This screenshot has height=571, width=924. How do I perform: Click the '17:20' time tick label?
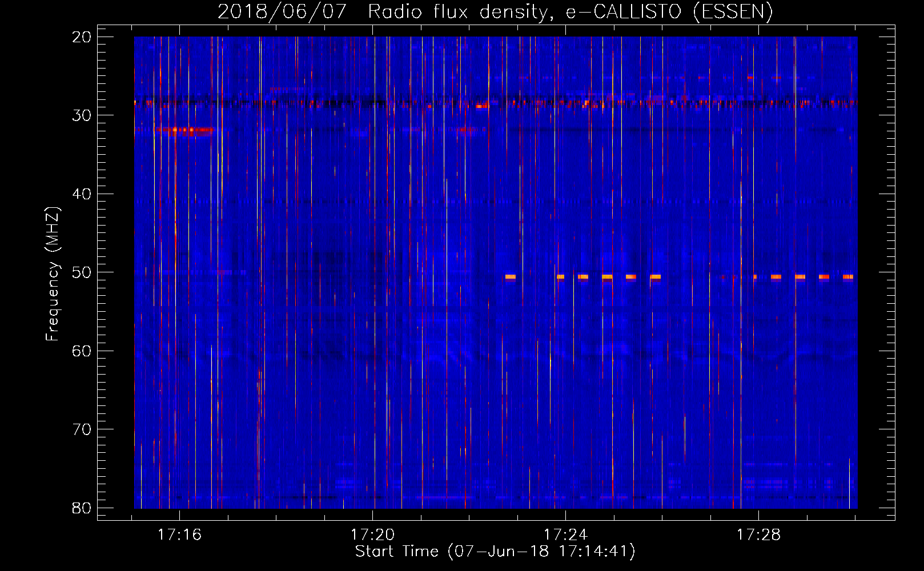[372, 535]
